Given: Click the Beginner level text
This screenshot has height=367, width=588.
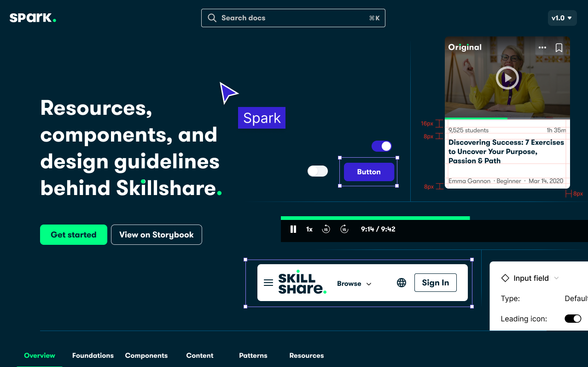Looking at the screenshot, I should click(x=509, y=181).
